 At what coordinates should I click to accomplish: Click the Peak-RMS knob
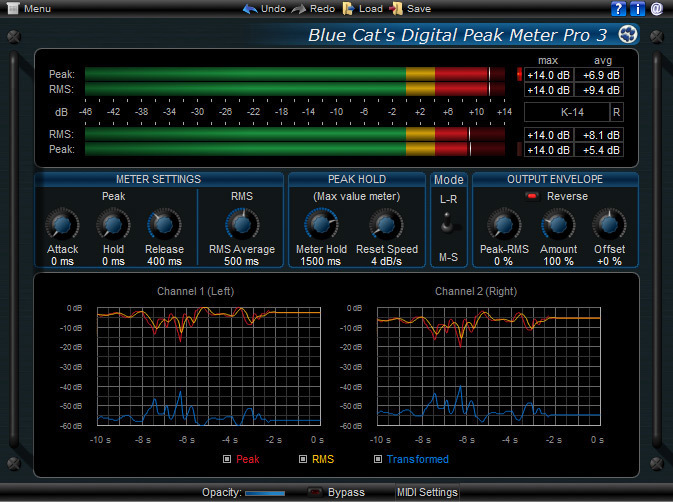tap(504, 224)
